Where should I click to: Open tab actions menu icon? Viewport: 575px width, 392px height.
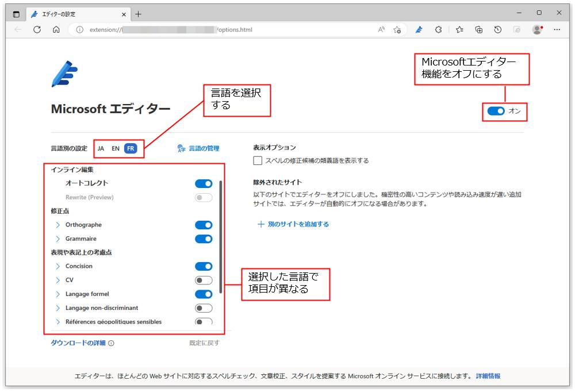coord(16,14)
